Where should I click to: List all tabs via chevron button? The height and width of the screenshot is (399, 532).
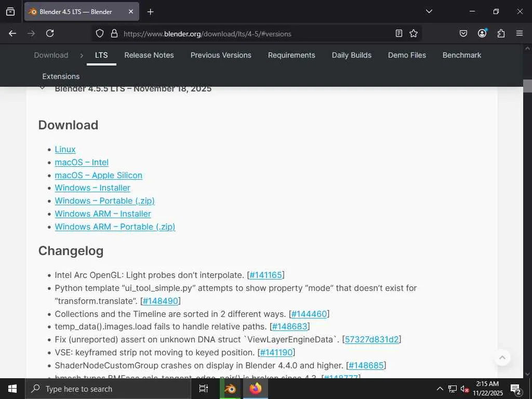coord(429,11)
